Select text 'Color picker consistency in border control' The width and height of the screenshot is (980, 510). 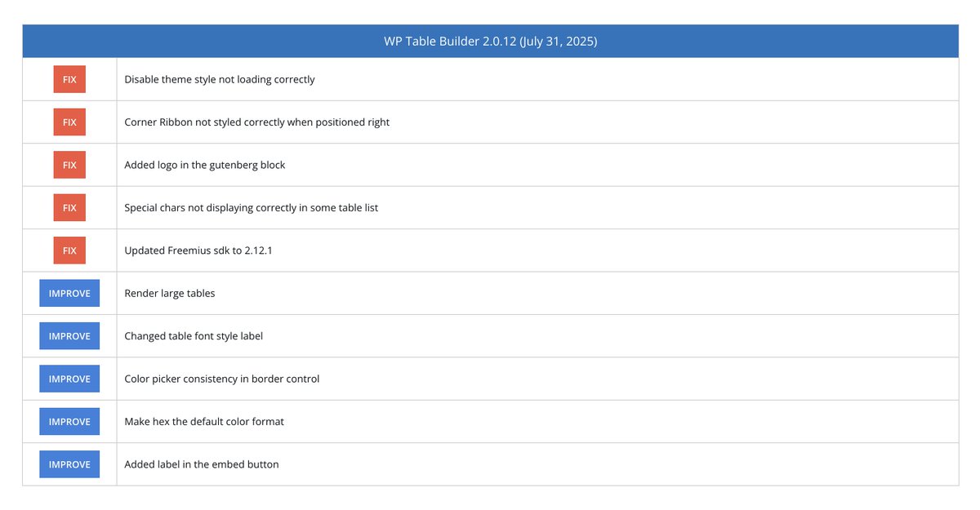click(x=222, y=379)
